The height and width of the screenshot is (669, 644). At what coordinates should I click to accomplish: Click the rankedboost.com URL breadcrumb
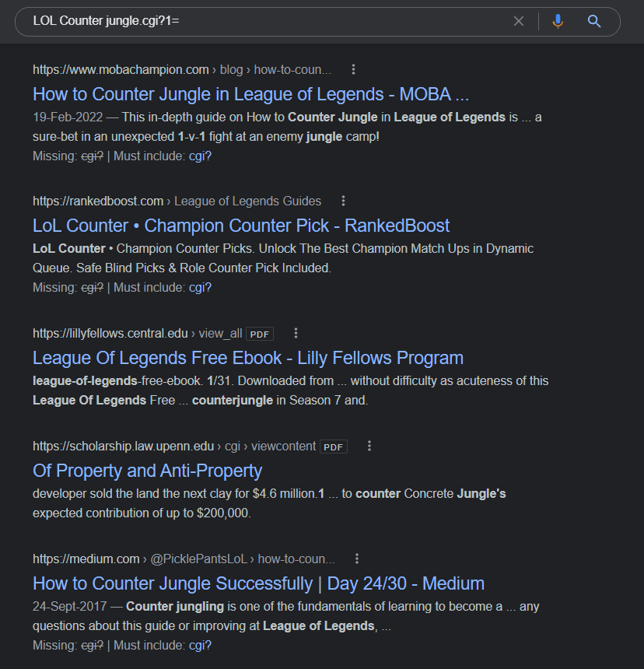pos(100,201)
